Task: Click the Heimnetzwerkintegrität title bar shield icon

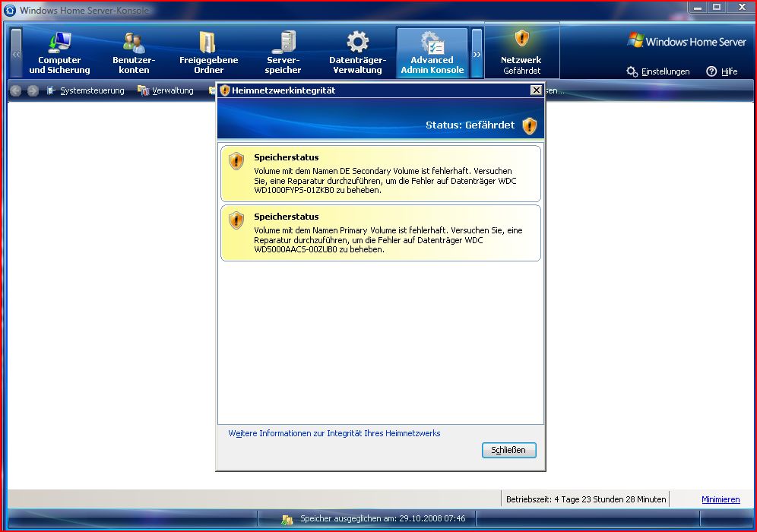Action: tap(224, 90)
